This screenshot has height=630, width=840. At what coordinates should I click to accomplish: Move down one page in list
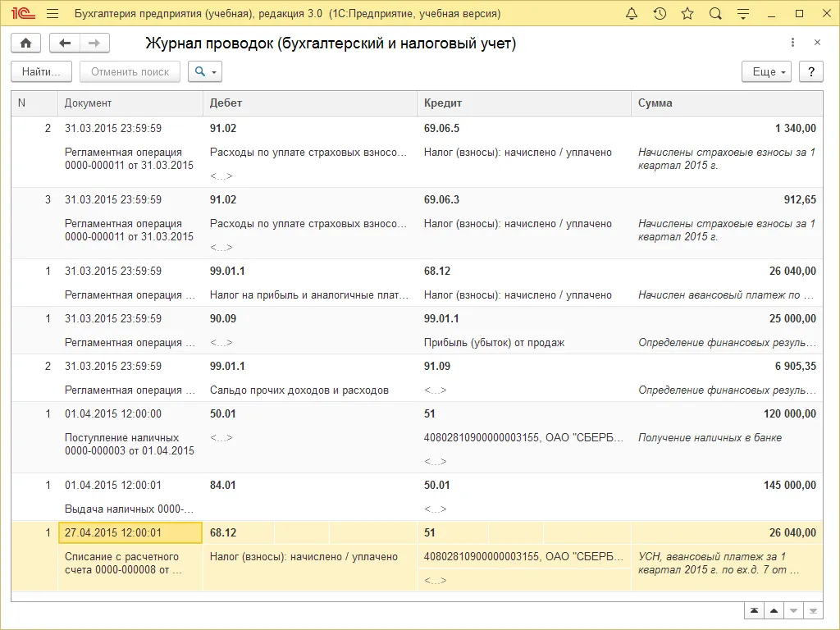point(793,610)
